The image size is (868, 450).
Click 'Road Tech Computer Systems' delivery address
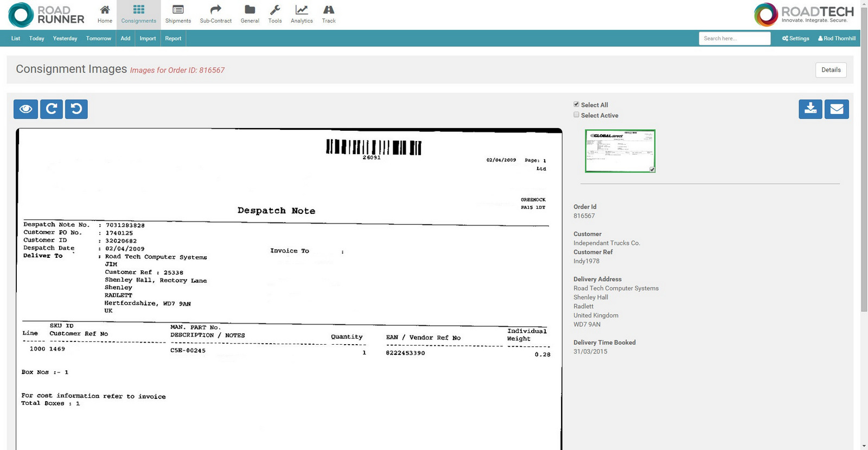pyautogui.click(x=616, y=288)
